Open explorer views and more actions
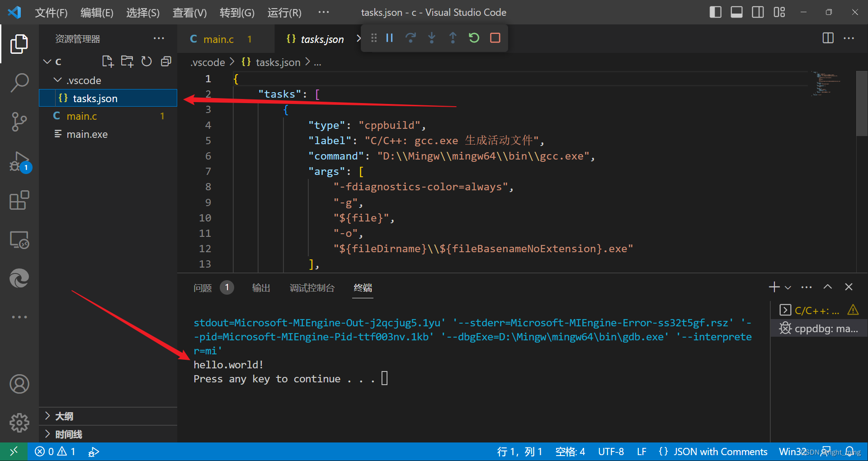The width and height of the screenshot is (868, 461). [x=159, y=38]
